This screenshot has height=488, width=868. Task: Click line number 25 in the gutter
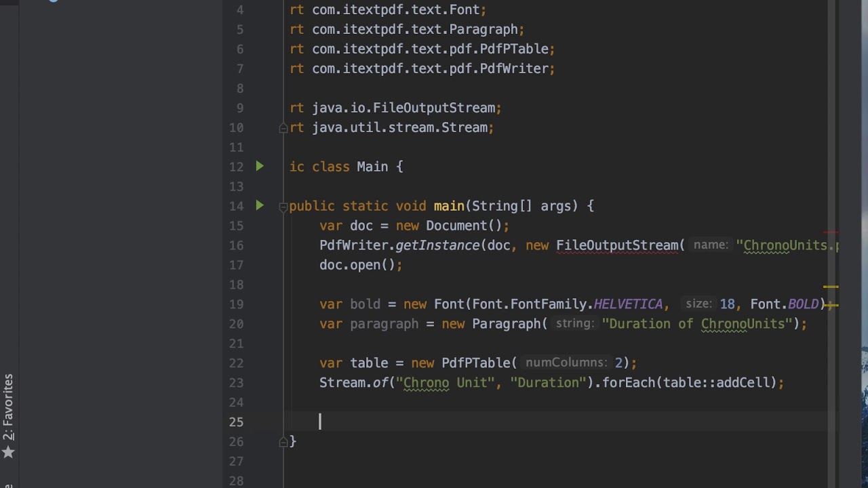click(235, 422)
